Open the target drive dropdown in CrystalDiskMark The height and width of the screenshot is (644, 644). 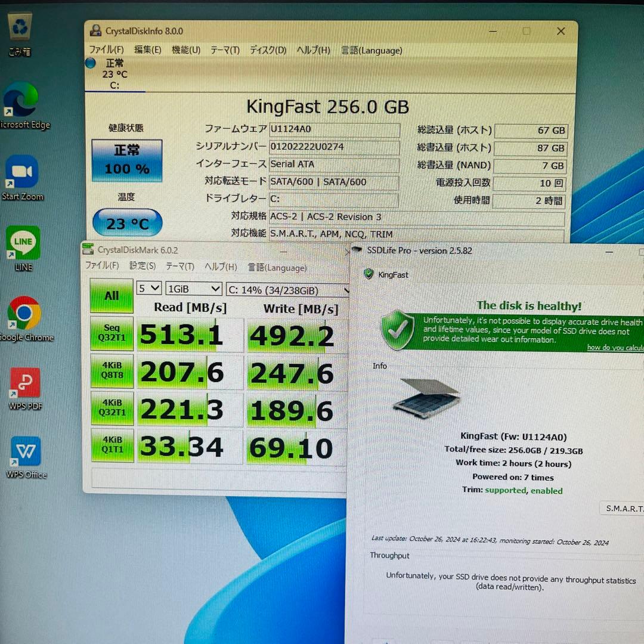pos(290,290)
